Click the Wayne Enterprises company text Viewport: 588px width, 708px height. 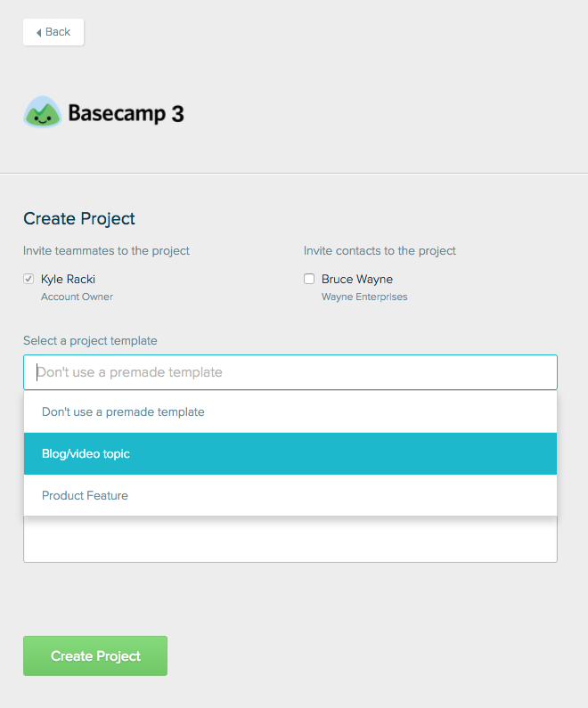[364, 297]
